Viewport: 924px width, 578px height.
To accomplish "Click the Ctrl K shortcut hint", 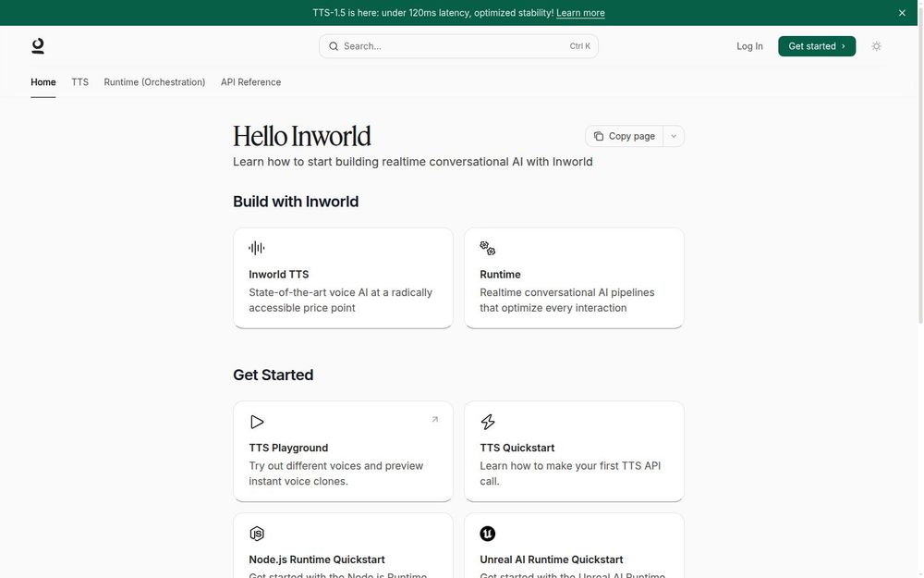I will pyautogui.click(x=580, y=46).
